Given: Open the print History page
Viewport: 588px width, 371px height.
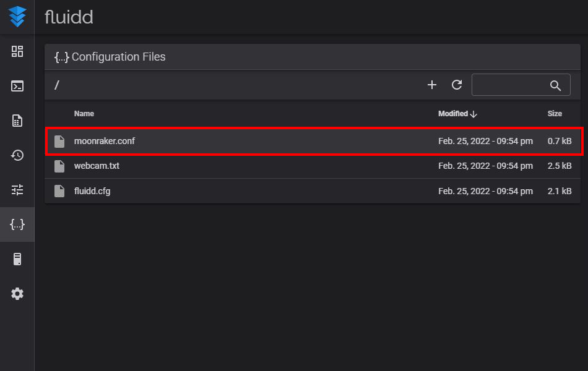Looking at the screenshot, I should [17, 155].
